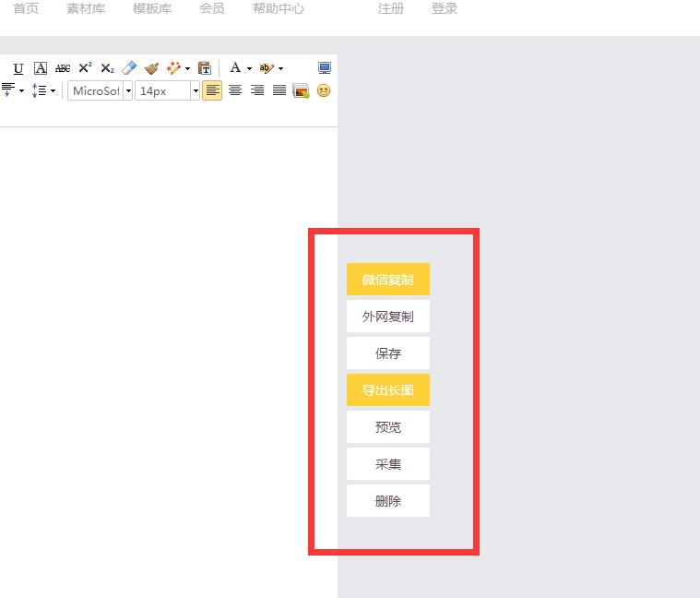Apply text highlight background color
The width and height of the screenshot is (700, 598).
coord(266,68)
